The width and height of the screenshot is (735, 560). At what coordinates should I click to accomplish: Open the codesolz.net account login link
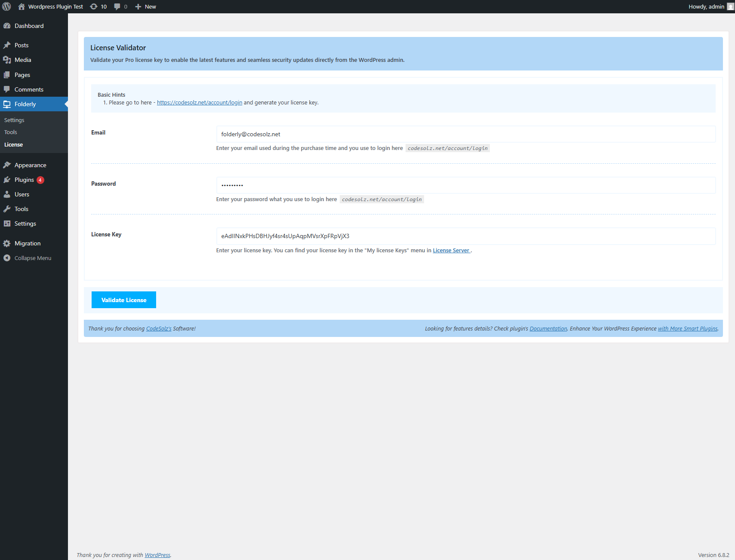[x=200, y=102]
